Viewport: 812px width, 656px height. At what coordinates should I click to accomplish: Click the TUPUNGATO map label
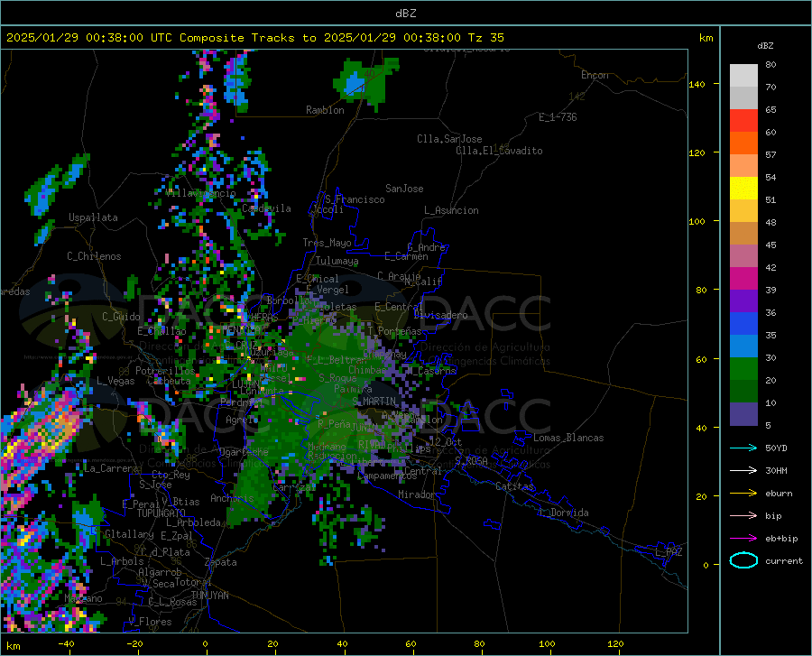tap(161, 513)
